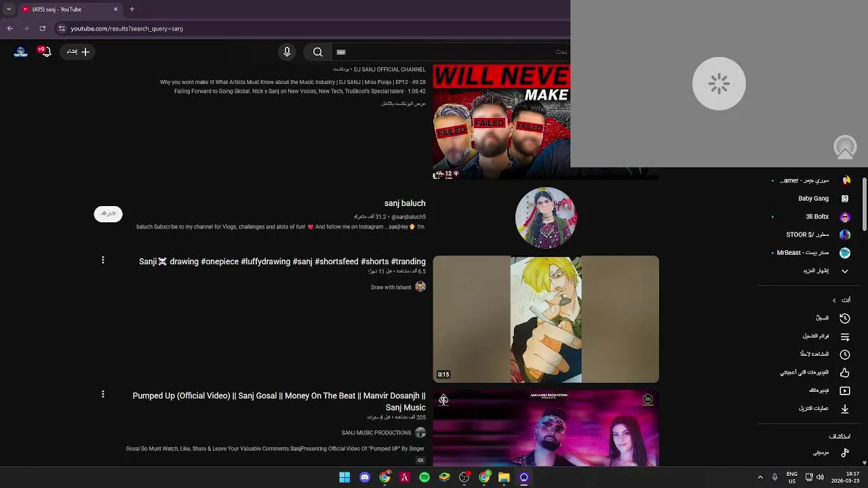Screen dimensions: 868x488
Task: Click the sidebar vertical scrollbar
Action: pos(865,203)
